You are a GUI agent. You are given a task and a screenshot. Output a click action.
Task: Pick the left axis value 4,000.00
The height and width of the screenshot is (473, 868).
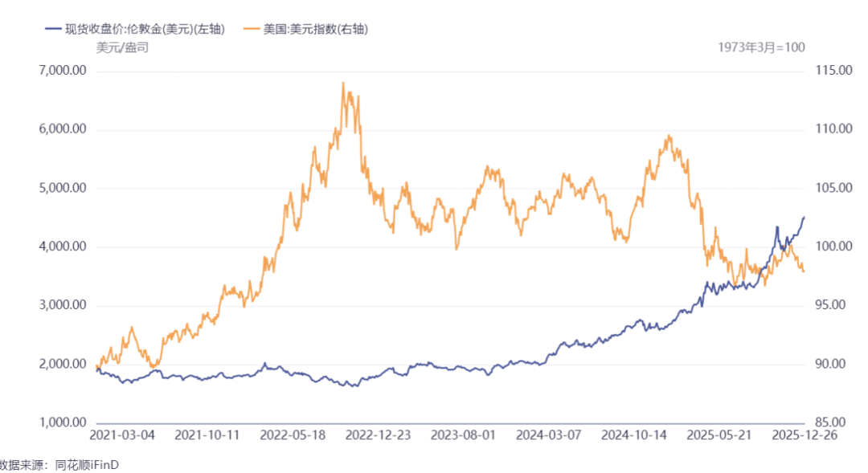(x=63, y=247)
